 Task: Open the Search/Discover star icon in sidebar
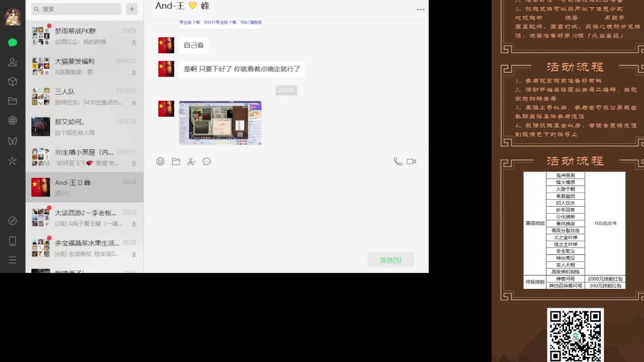pyautogui.click(x=13, y=161)
